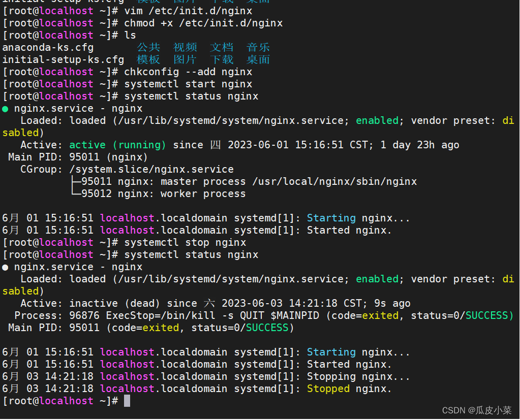Click the command 'vim /etc/init.d/nginx'
The width and height of the screenshot is (520, 420).
(188, 11)
